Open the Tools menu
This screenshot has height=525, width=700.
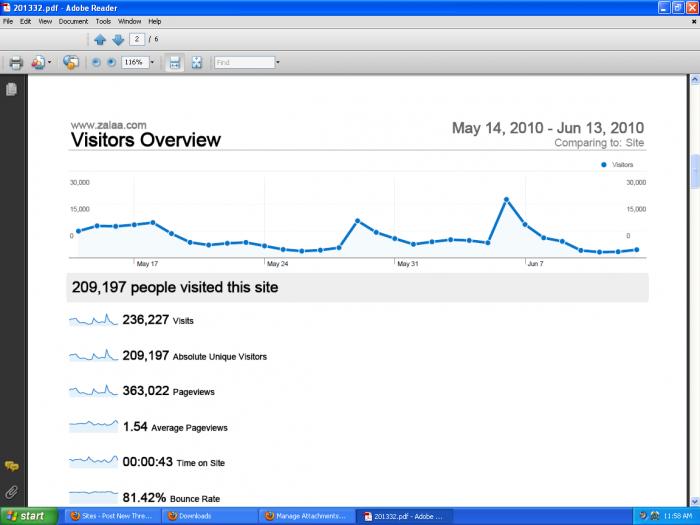point(103,21)
